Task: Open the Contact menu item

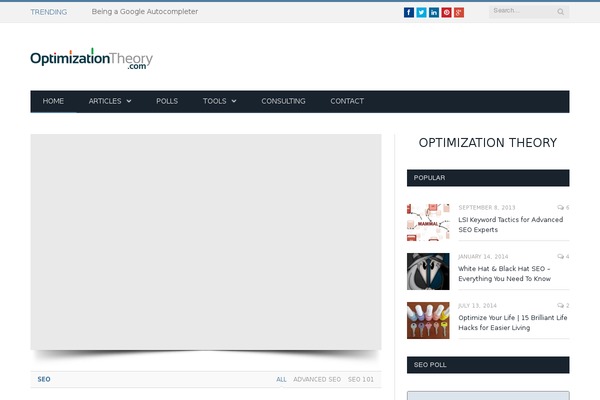Action: (x=347, y=101)
